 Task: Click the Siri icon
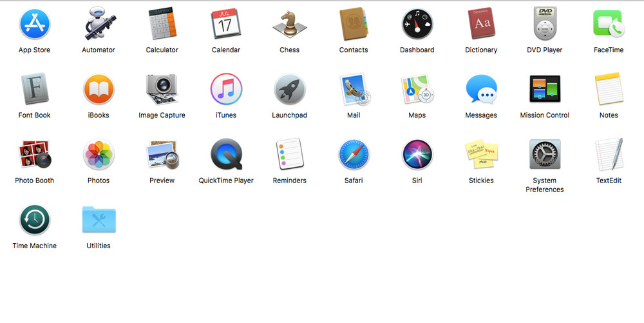[x=417, y=155]
